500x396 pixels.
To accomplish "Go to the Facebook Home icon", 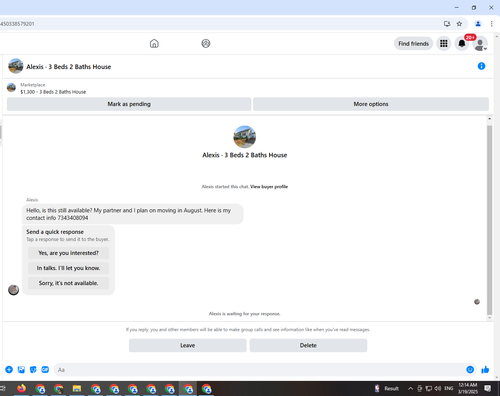I will pyautogui.click(x=154, y=43).
